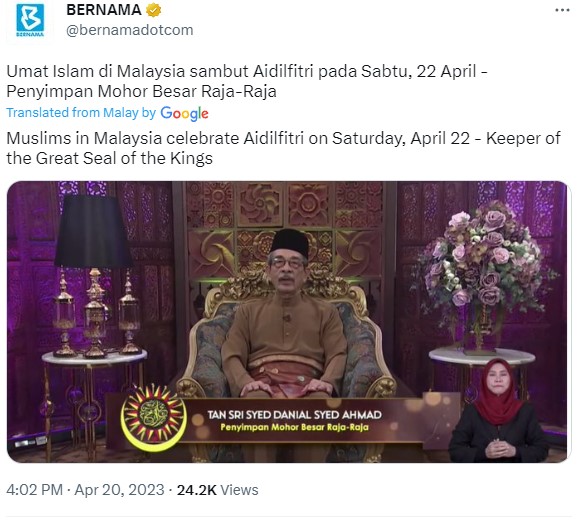Click the black lampshade in the video
This screenshot has width=583, height=522.
(92, 231)
